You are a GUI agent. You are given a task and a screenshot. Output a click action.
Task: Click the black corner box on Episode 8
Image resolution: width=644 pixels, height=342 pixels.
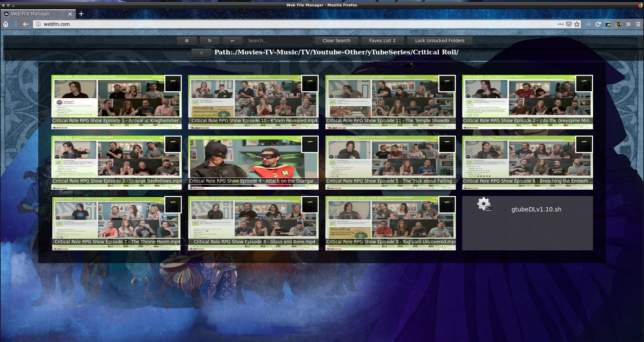point(310,205)
